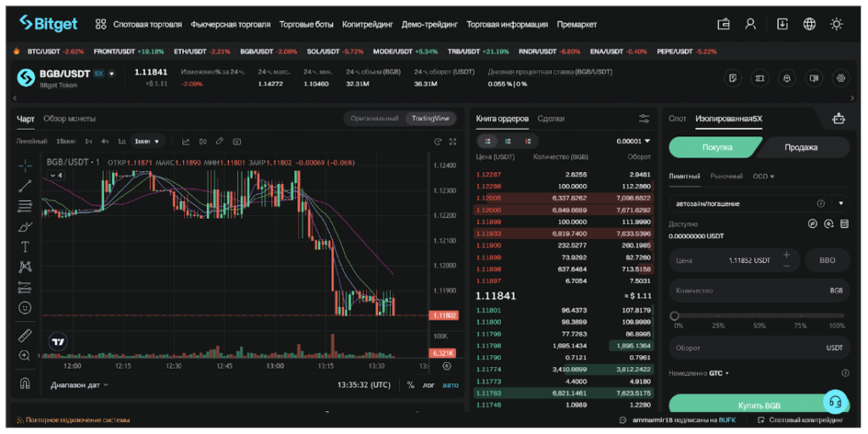
Task: Click the chart reset refresh icon
Action: 438,142
